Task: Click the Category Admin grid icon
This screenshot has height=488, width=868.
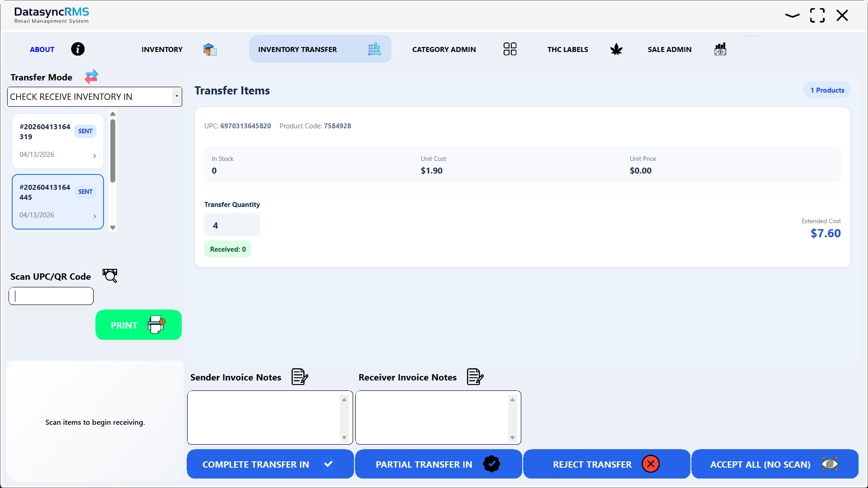Action: pos(510,49)
